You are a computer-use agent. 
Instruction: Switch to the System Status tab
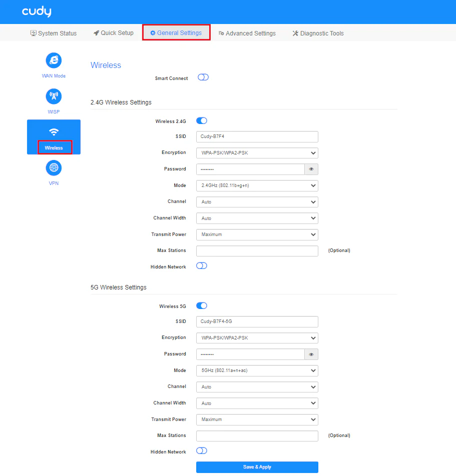(x=54, y=33)
